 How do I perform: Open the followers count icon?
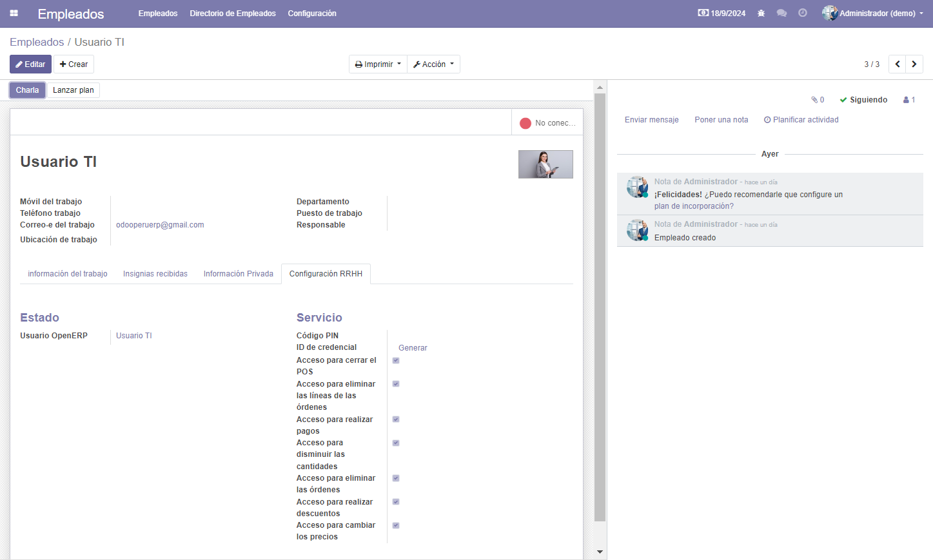(909, 100)
